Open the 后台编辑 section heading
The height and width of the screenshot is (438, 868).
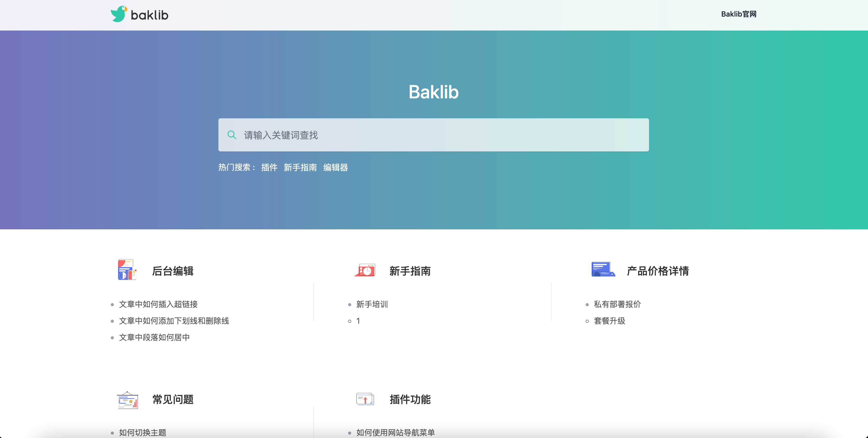(x=173, y=271)
